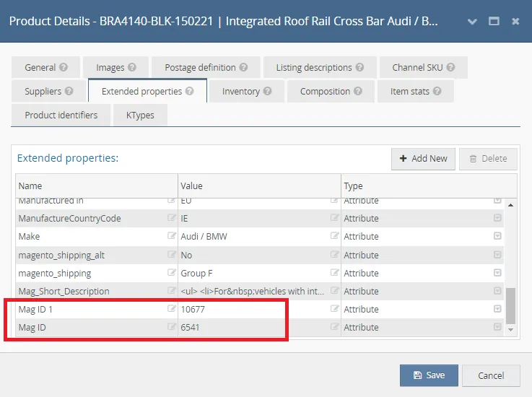Screen dimensions: 532x397
Task: Open help icon beside Listing descriptions tab
Action: click(x=359, y=67)
